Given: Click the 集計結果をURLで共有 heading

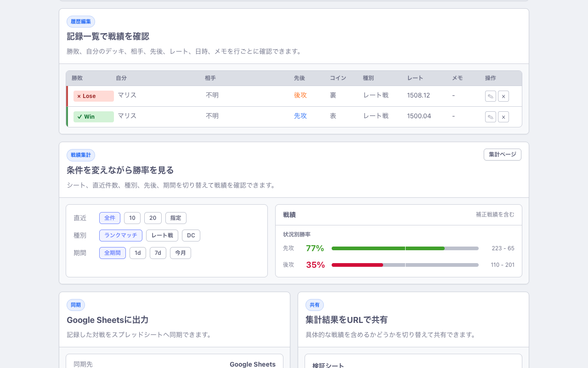Looking at the screenshot, I should point(346,320).
